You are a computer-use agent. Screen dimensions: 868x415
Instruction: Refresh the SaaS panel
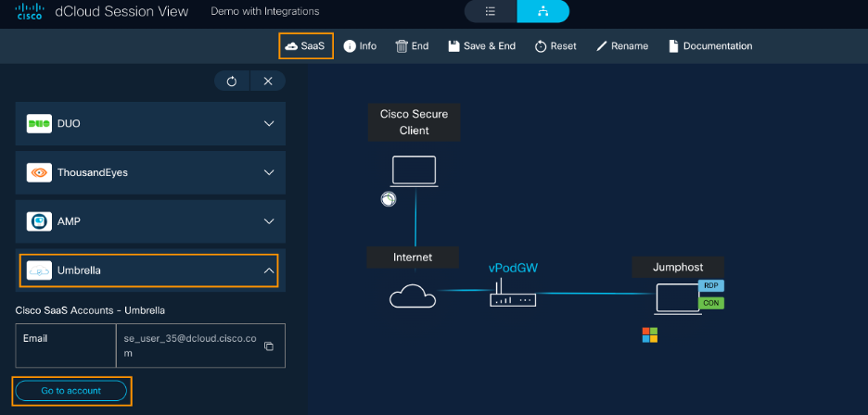pos(232,82)
